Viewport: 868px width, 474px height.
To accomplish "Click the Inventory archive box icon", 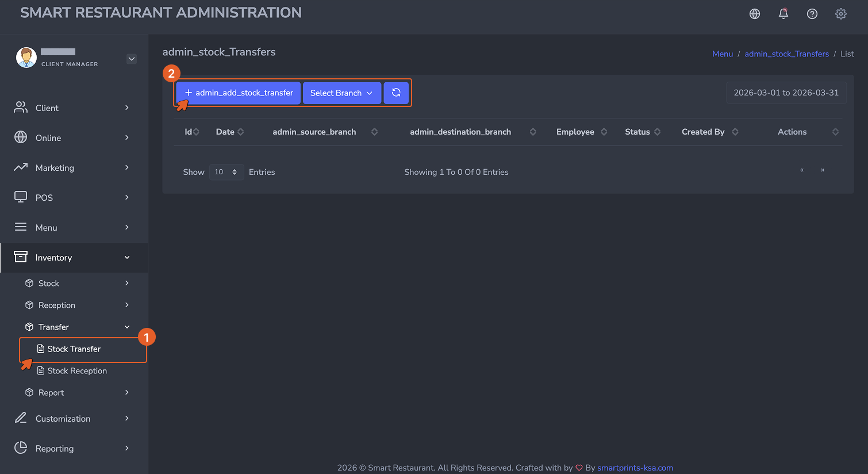I will point(21,257).
